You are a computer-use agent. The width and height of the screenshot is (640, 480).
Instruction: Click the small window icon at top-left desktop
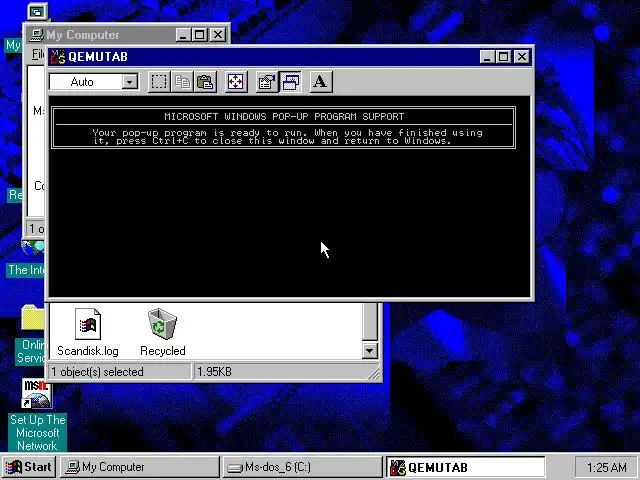pos(37,12)
